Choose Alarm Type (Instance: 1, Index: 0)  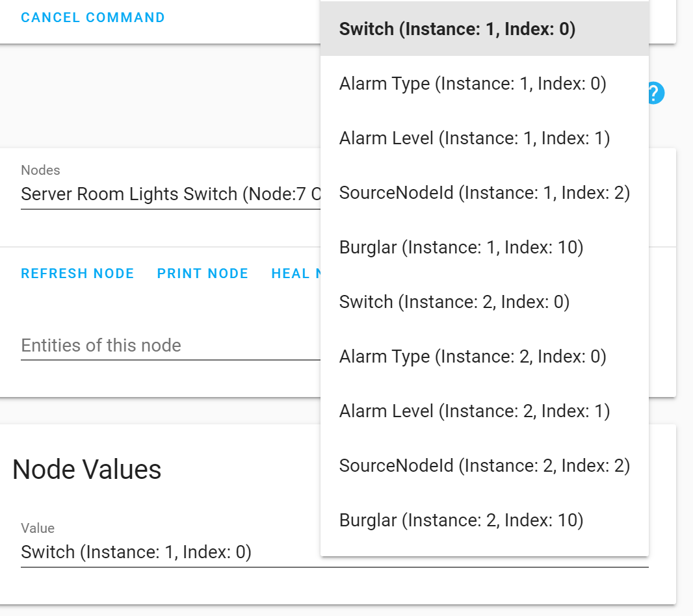tap(472, 84)
